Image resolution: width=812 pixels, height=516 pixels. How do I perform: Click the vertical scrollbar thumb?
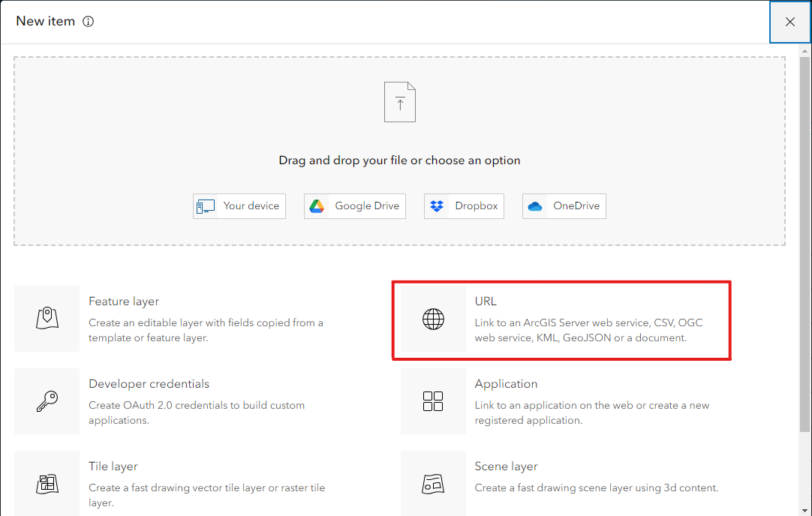804,244
